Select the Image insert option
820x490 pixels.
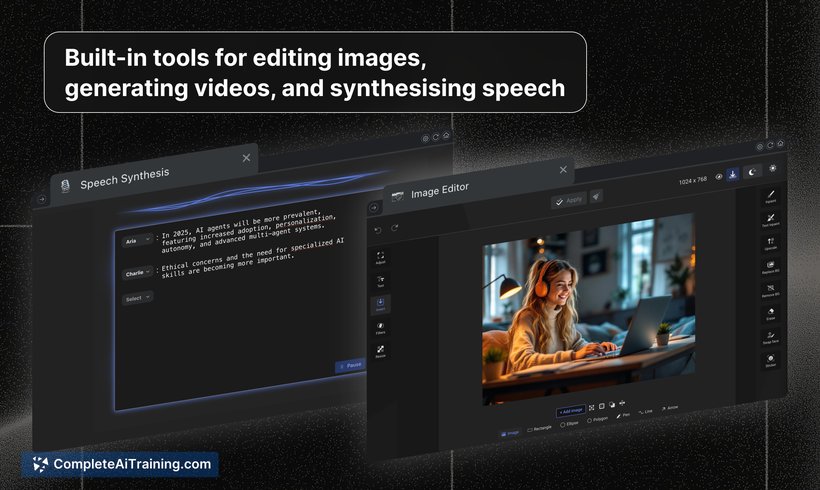point(510,433)
